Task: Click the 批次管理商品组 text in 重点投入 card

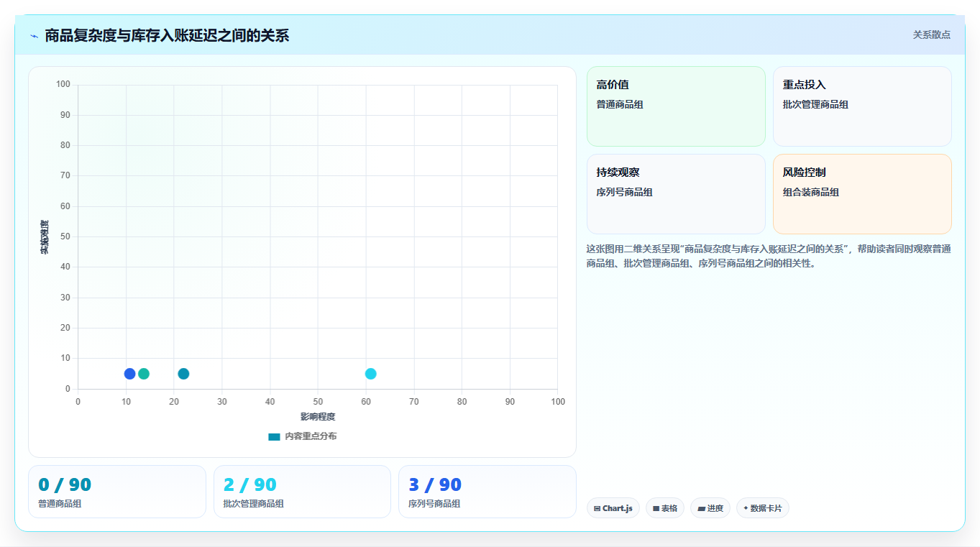Action: [x=815, y=104]
